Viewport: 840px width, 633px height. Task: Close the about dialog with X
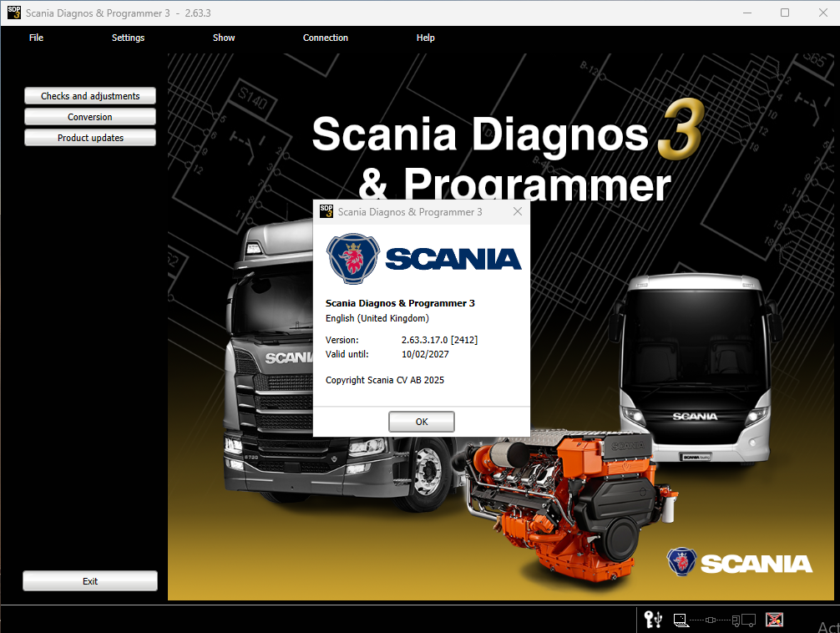(518, 212)
